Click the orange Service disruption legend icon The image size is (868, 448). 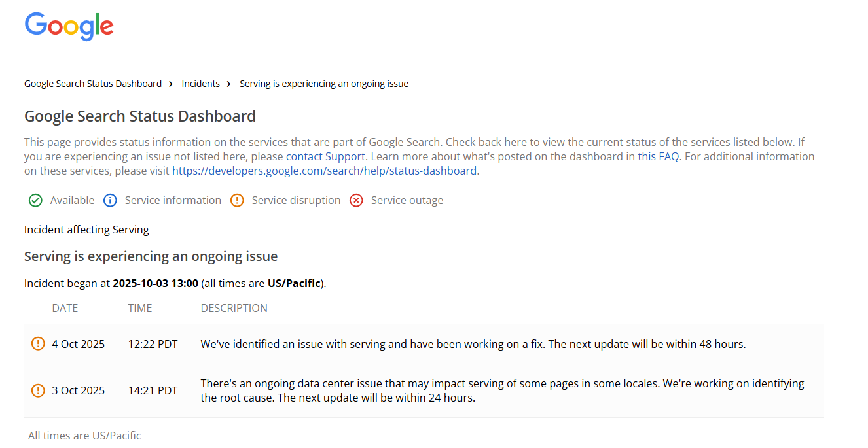coord(237,200)
